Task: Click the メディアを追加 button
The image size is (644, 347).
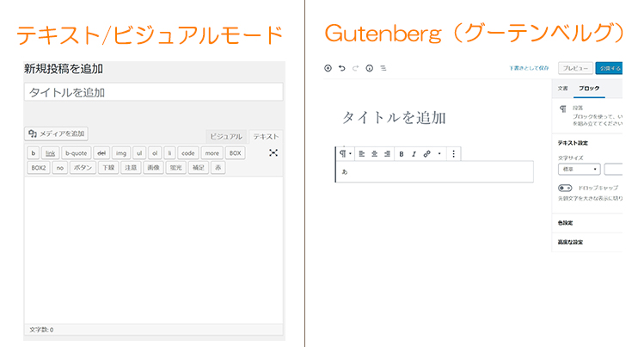Action: click(56, 133)
